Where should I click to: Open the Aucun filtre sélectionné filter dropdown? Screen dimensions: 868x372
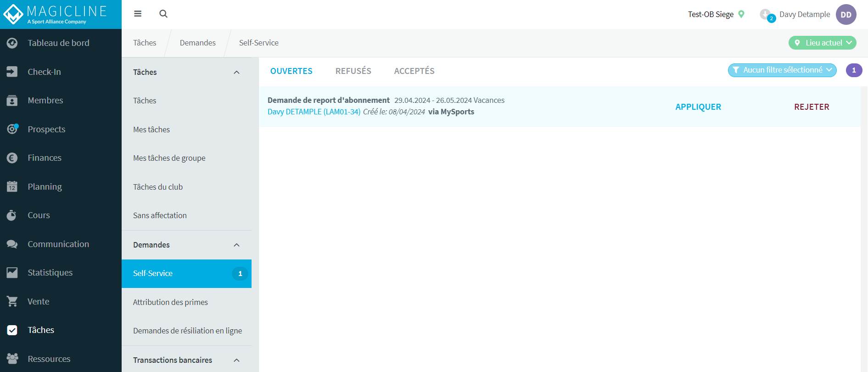pos(782,70)
